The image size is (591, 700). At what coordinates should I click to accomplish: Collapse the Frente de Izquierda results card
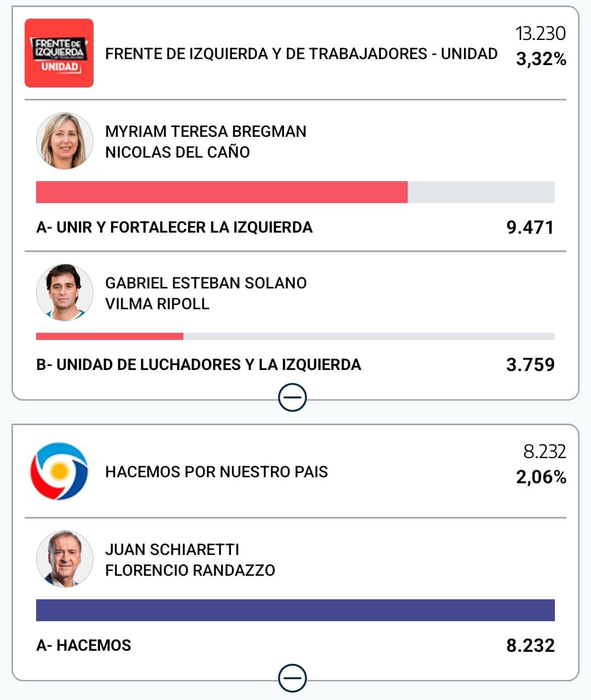pos(293,398)
